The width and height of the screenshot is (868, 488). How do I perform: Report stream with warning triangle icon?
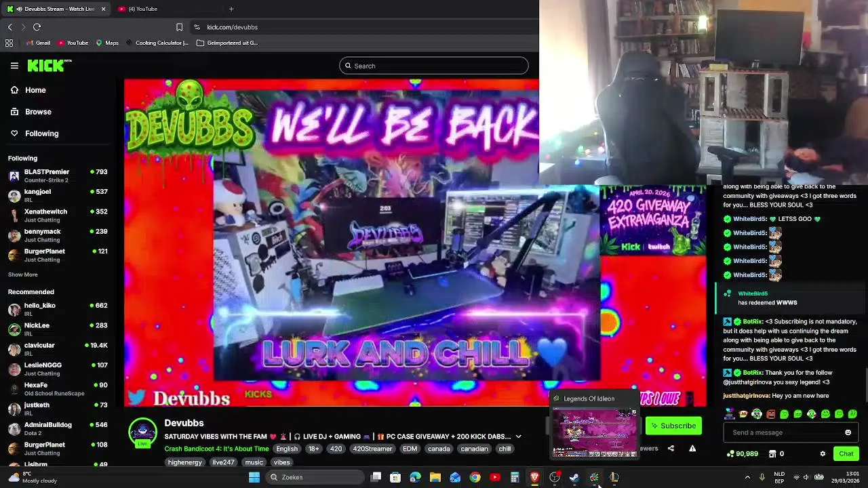(692, 449)
